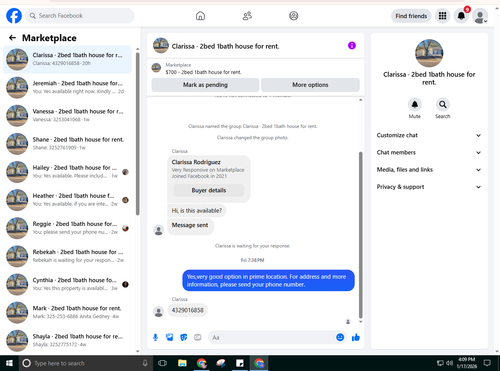The height and width of the screenshot is (371, 500).
Task: Open the Hailey conversation in list
Action: pyautogui.click(x=67, y=172)
